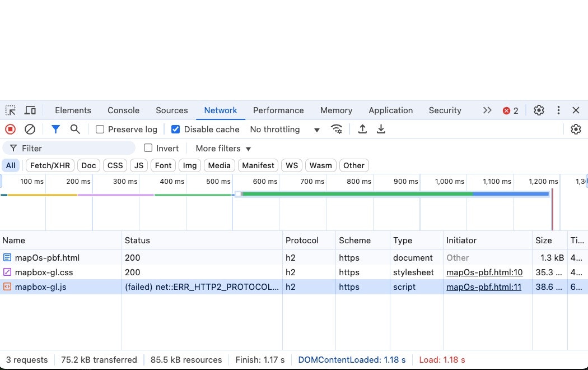Toggle the device toolbar icon

point(30,110)
